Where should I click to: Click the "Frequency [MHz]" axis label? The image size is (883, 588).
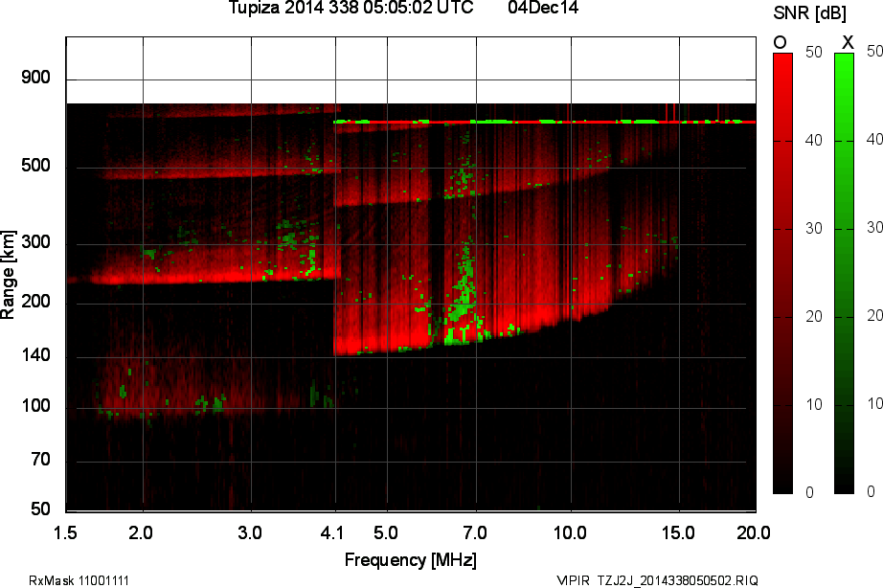click(410, 559)
